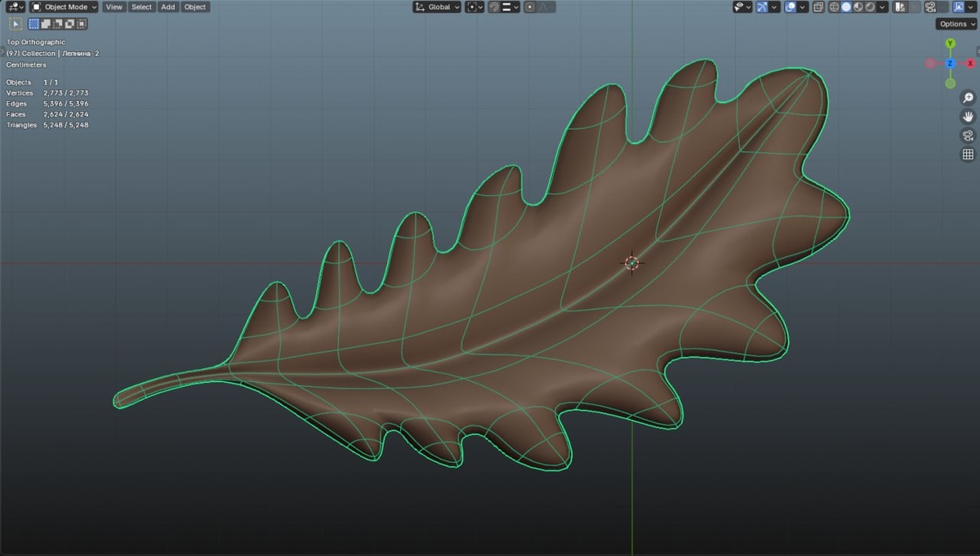
Task: Open the snapping options dropdown
Action: [x=510, y=7]
